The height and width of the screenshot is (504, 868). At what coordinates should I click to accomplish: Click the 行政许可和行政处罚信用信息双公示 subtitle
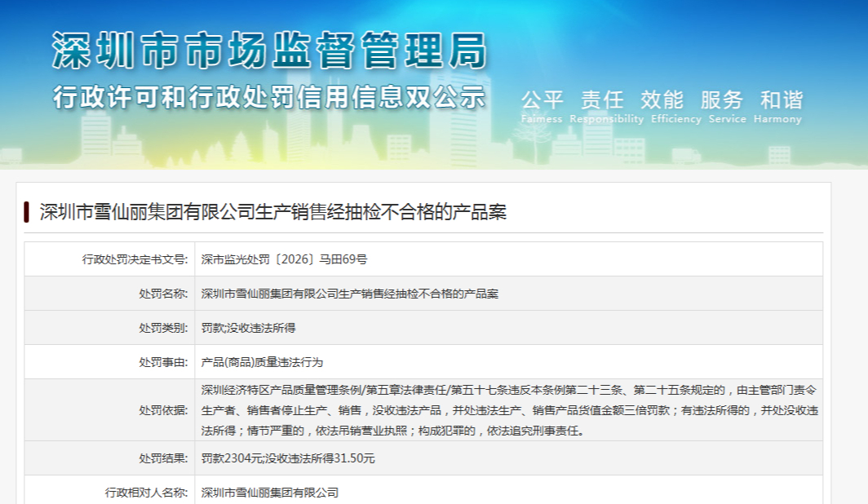269,97
